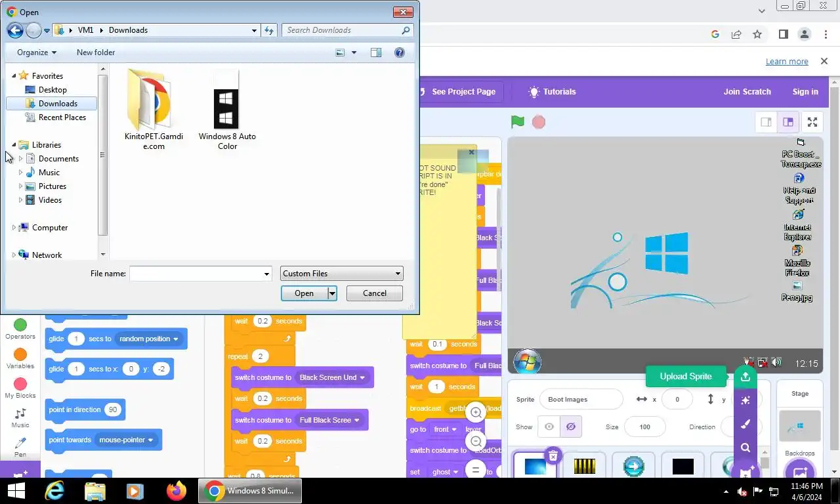Open the Music extension category
840x504 pixels.
pos(20,418)
